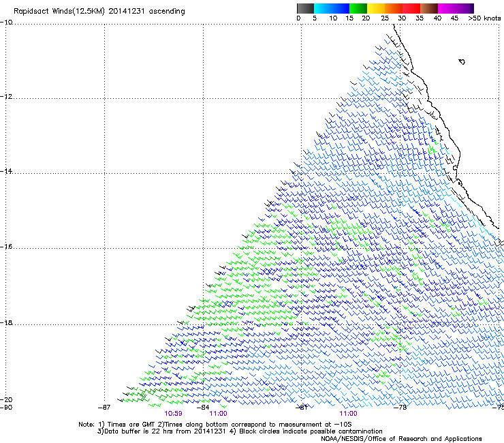Click the NOAA/NESDIS credit line
Screen dimensions: 504x443
401,439
